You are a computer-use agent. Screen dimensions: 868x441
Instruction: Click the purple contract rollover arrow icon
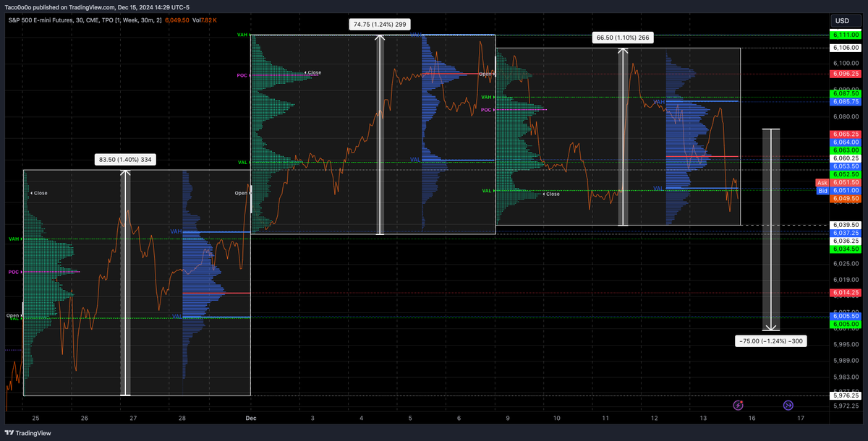[x=788, y=406]
